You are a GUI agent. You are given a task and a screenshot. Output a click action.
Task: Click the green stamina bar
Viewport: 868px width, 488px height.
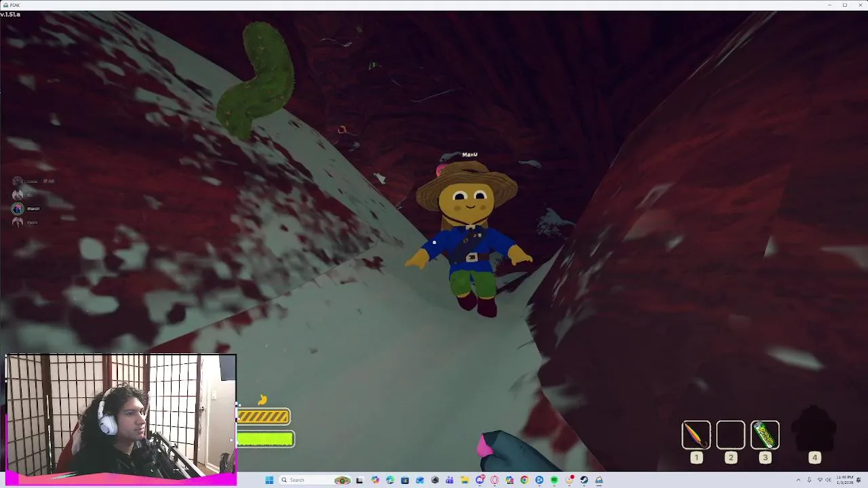[x=265, y=439]
